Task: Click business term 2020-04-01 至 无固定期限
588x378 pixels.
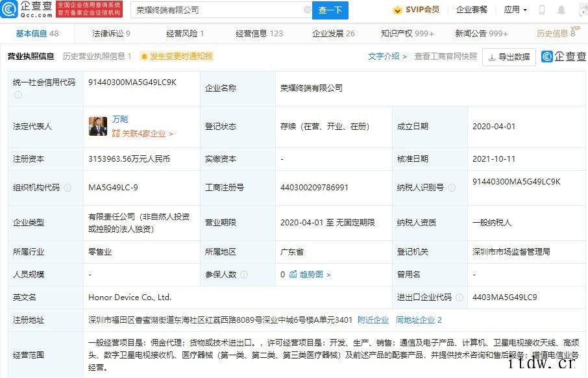Action: (x=327, y=223)
